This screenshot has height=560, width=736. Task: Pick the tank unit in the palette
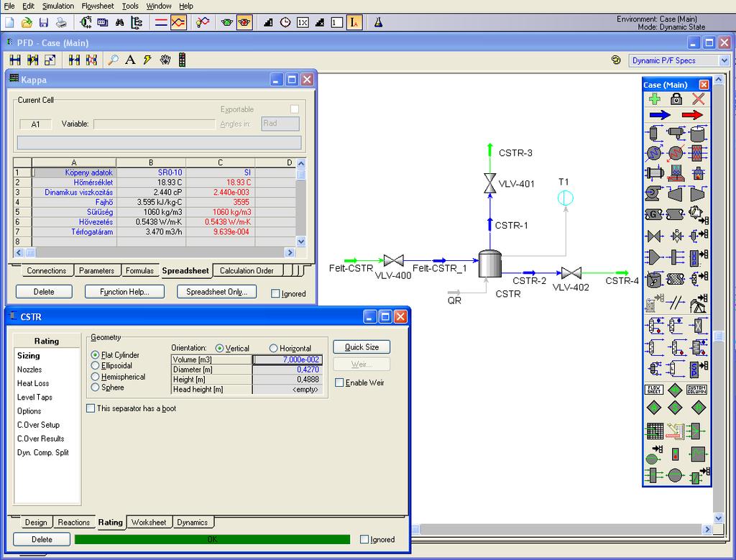tap(698, 133)
